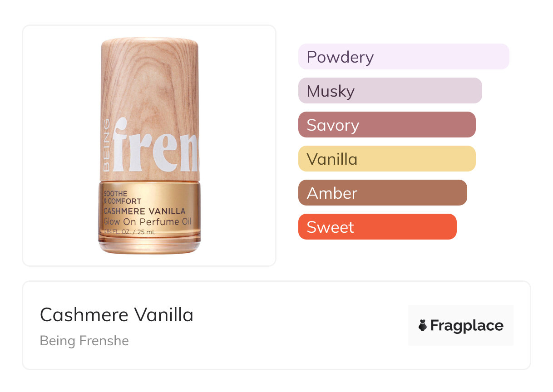Screen dimensions: 553x392
Task: Select the Musky accord bar
Action: coord(390,91)
